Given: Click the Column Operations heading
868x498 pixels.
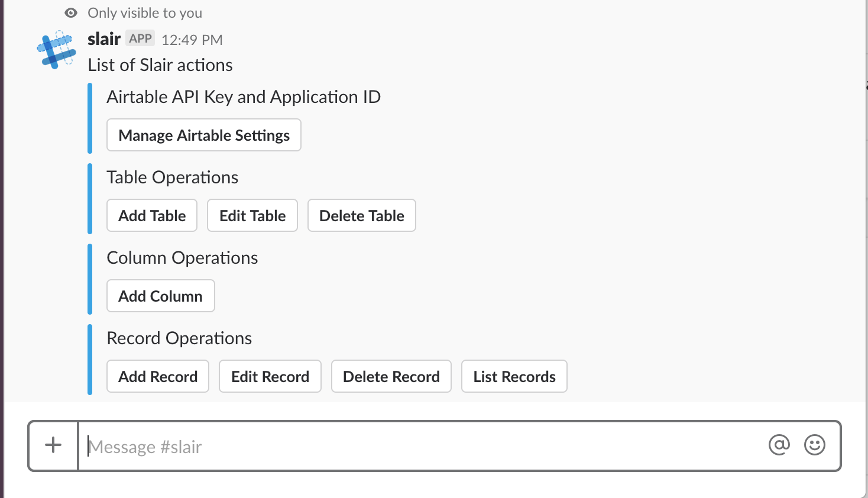Looking at the screenshot, I should (182, 257).
